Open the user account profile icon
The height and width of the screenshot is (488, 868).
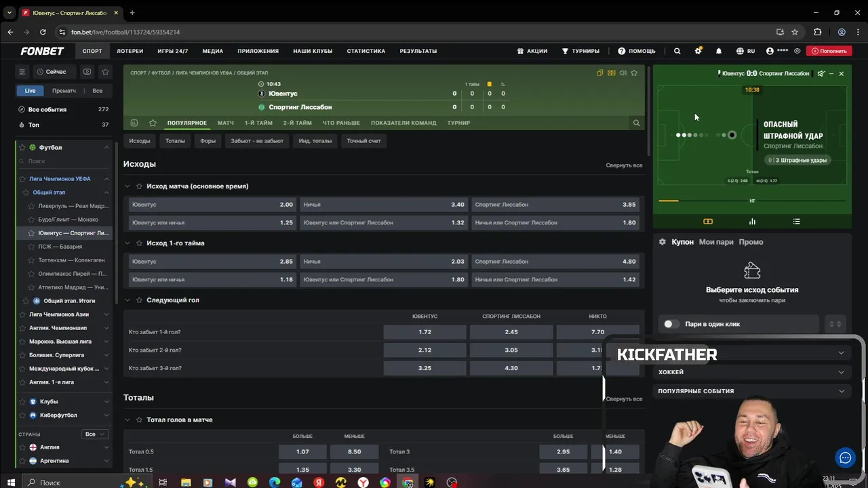click(x=770, y=51)
